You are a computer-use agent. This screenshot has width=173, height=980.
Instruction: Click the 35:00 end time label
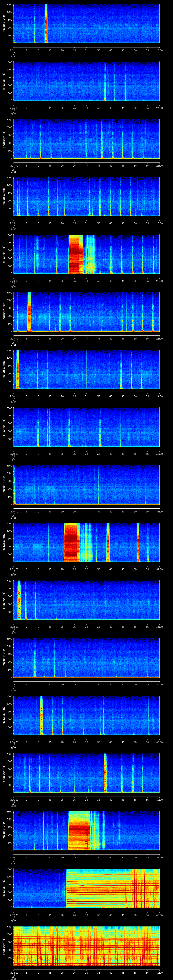pos(160,742)
